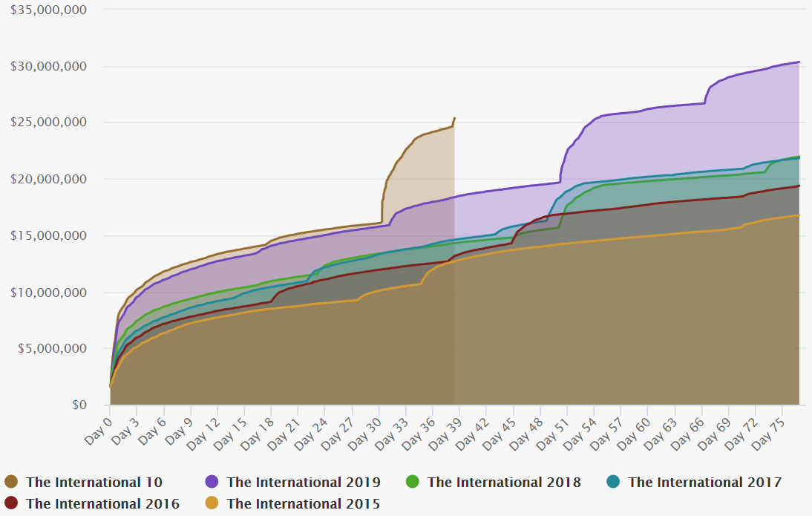Click the "$30,000,000" y-axis label
The image size is (812, 516).
(x=49, y=66)
